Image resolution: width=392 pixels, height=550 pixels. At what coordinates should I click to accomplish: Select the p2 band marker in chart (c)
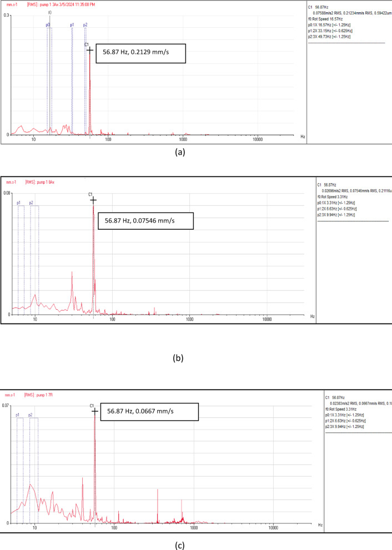[x=31, y=415]
